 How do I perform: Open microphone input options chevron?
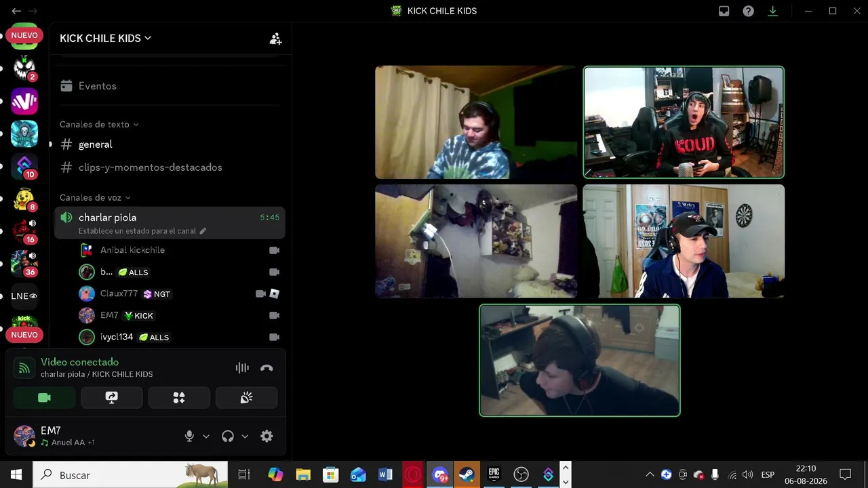pyautogui.click(x=206, y=436)
